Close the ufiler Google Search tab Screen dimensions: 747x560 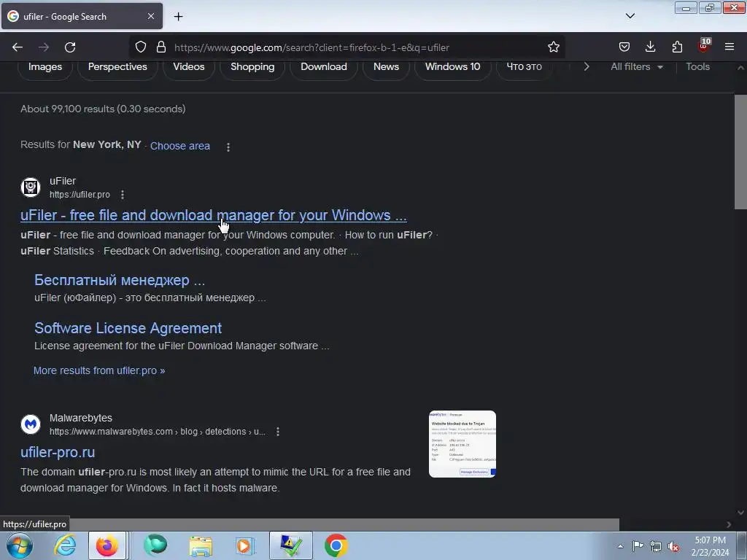[x=150, y=16]
